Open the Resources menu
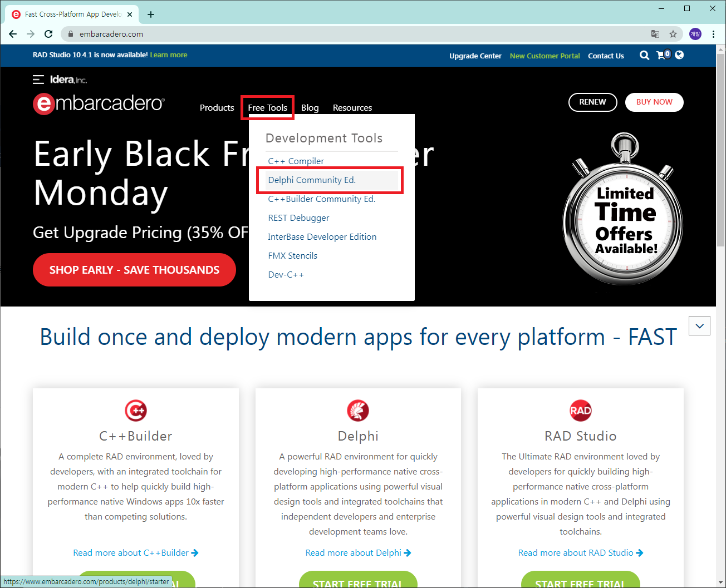726x588 pixels. coord(352,108)
